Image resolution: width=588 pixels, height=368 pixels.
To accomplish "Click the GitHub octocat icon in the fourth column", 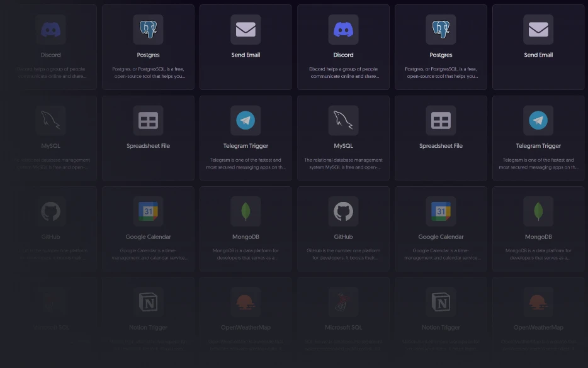I will (x=343, y=211).
